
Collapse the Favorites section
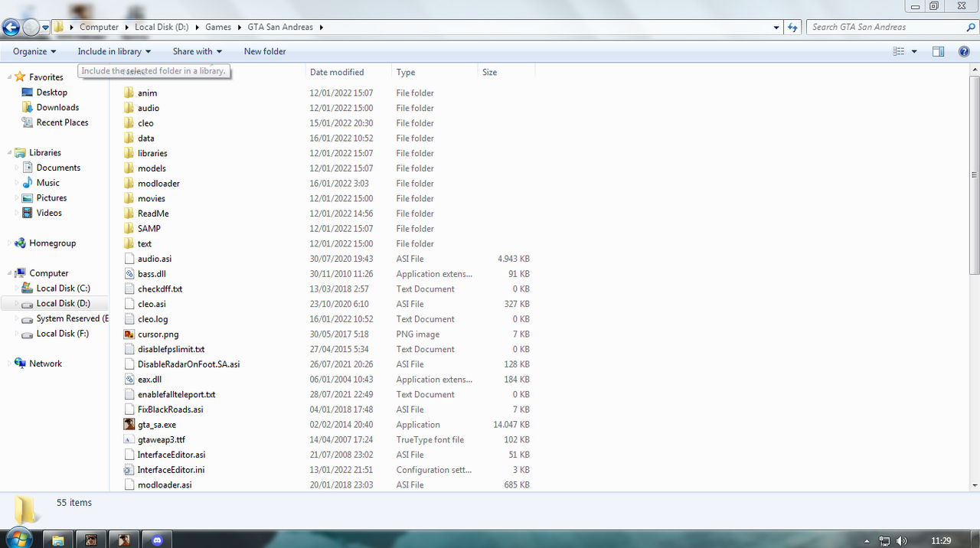point(9,77)
